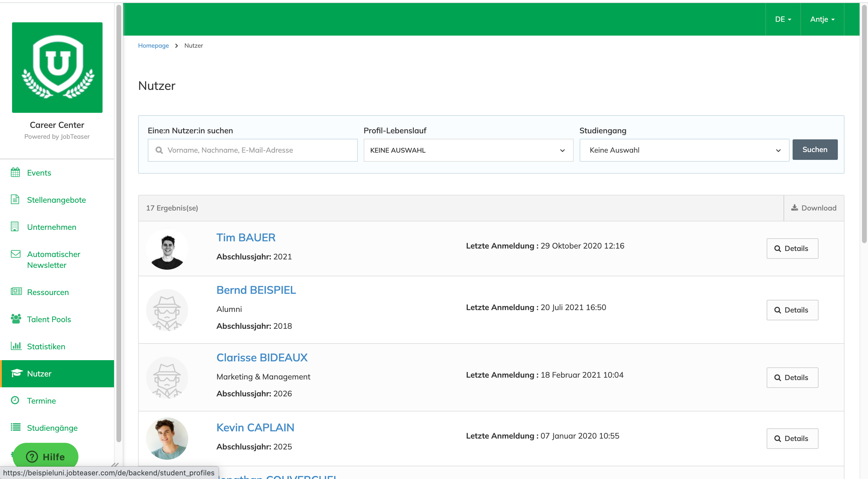The height and width of the screenshot is (479, 868).
Task: Click the Nutzer graduation cap icon
Action: point(17,373)
